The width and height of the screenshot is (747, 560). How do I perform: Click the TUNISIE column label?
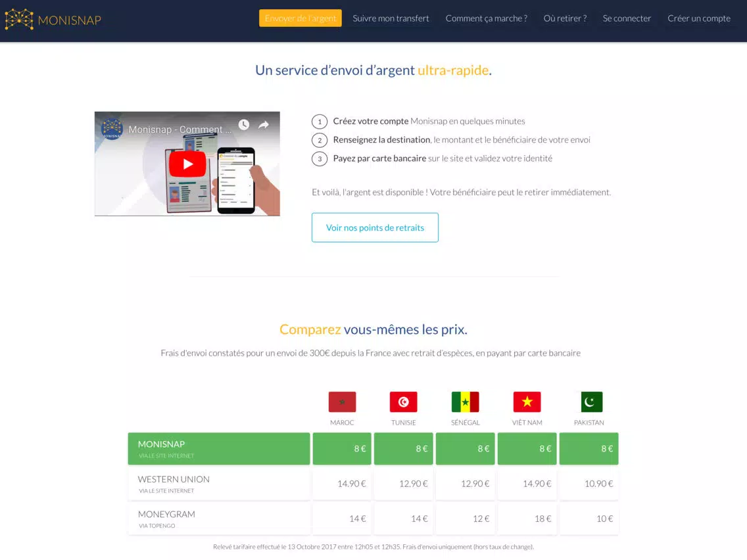(x=404, y=423)
